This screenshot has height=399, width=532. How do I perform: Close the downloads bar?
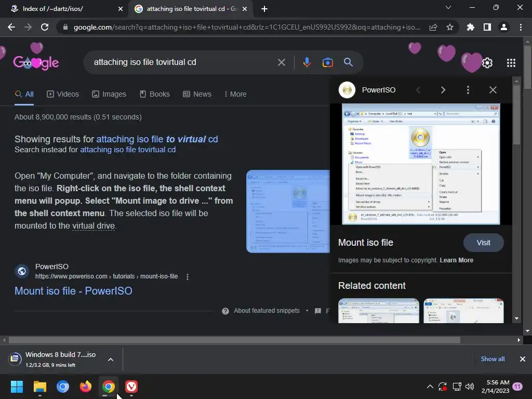(523, 359)
